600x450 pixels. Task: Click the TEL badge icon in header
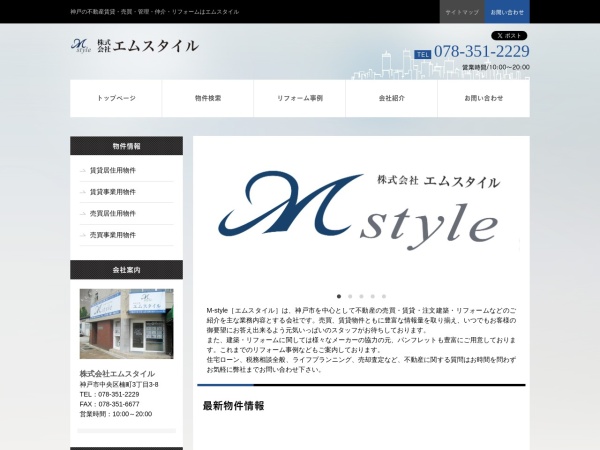pyautogui.click(x=422, y=55)
